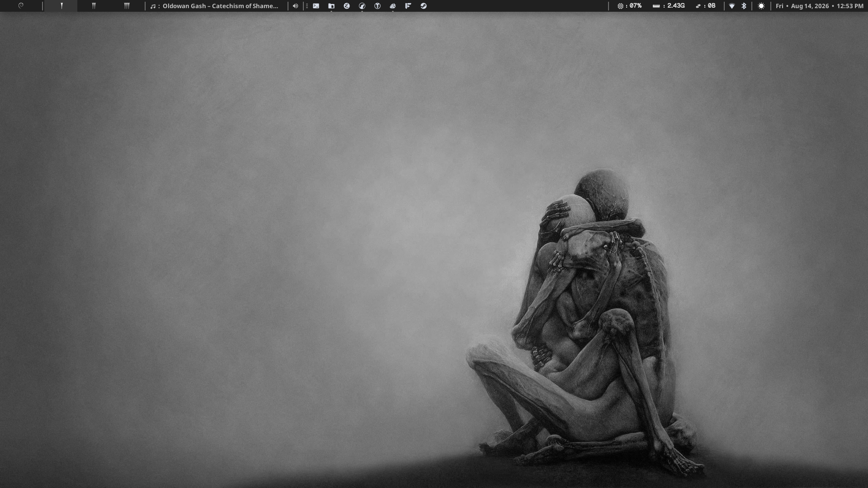Open the Strawberry music player icon
This screenshot has width=868, height=488.
click(393, 6)
